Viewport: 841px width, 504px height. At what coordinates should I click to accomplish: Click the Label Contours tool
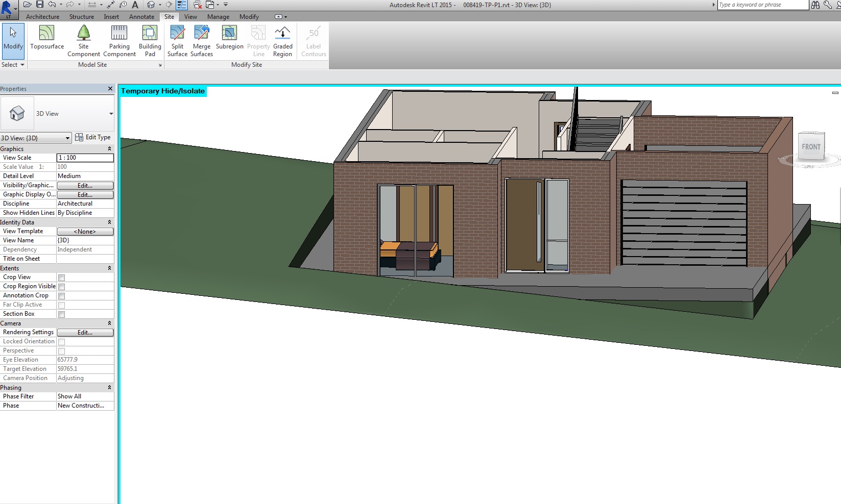pyautogui.click(x=314, y=41)
